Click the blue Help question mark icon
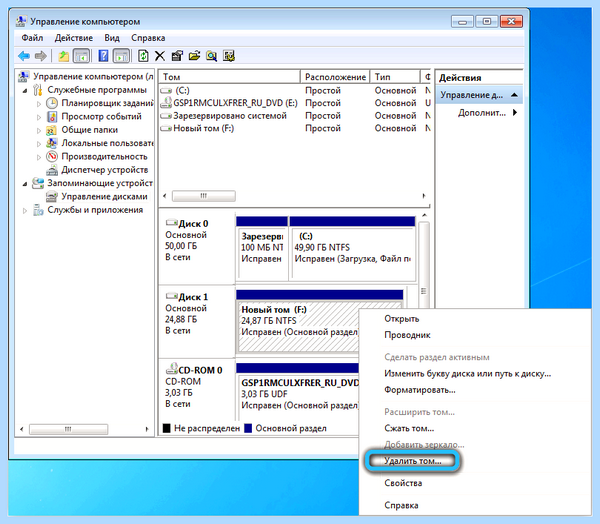This screenshot has height=524, width=600. 103,56
